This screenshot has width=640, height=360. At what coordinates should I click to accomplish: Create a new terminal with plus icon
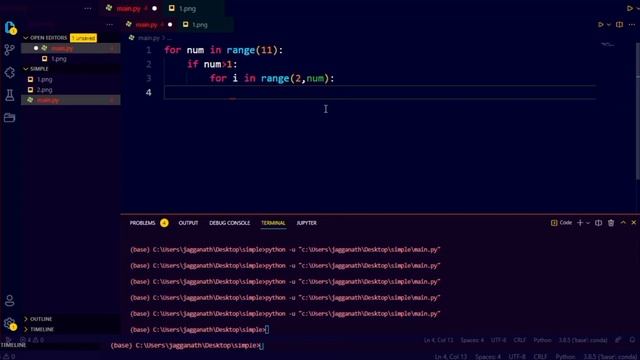coord(580,222)
